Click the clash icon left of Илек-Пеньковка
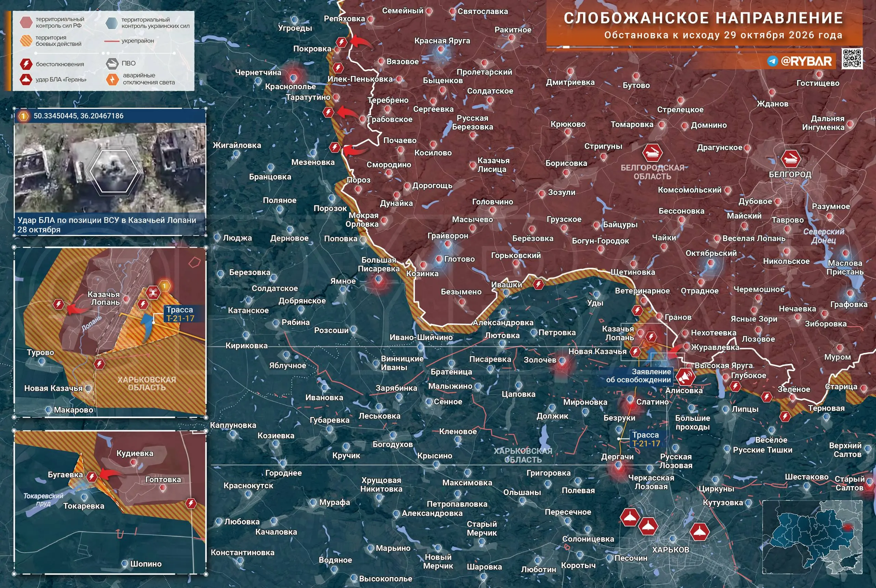Screen dimensions: 876x588 click(338, 68)
